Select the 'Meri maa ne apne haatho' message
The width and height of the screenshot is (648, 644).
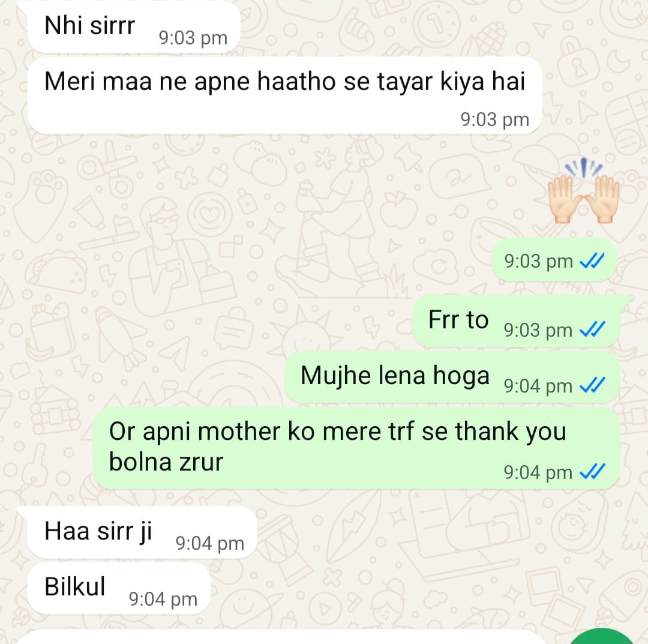tap(285, 95)
